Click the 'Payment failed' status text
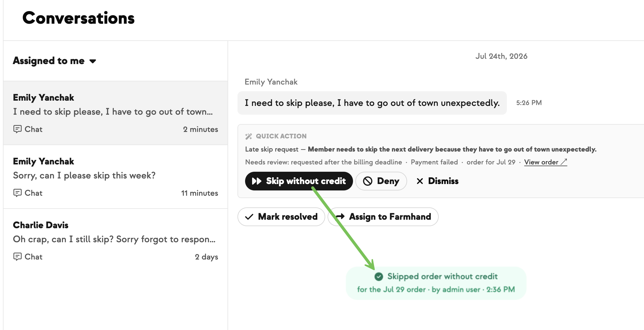 (x=434, y=162)
